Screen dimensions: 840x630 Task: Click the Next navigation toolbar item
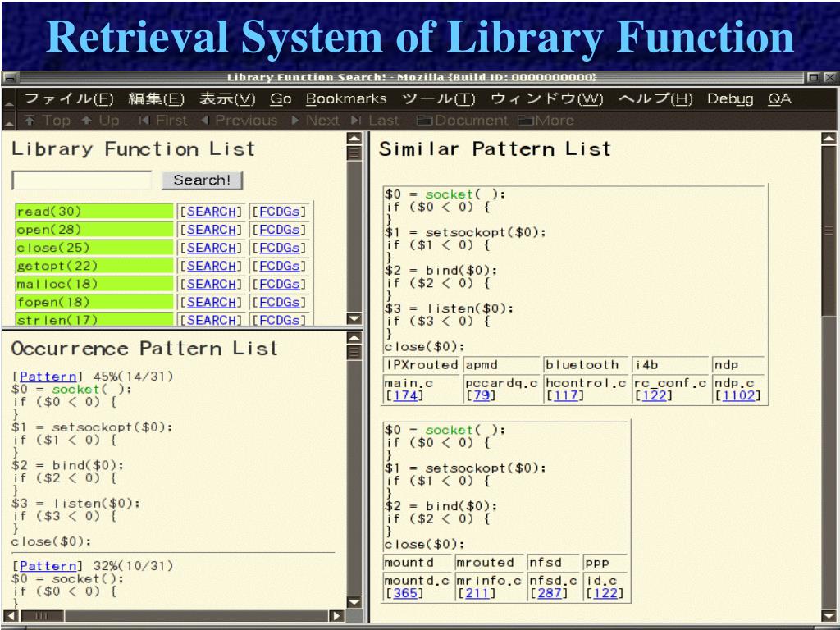tap(316, 121)
